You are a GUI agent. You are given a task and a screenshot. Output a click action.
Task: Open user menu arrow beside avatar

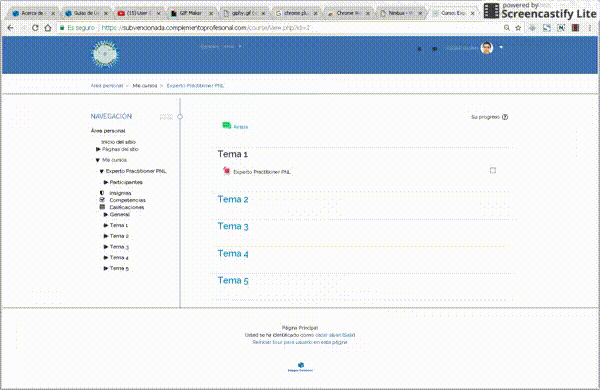tap(501, 48)
